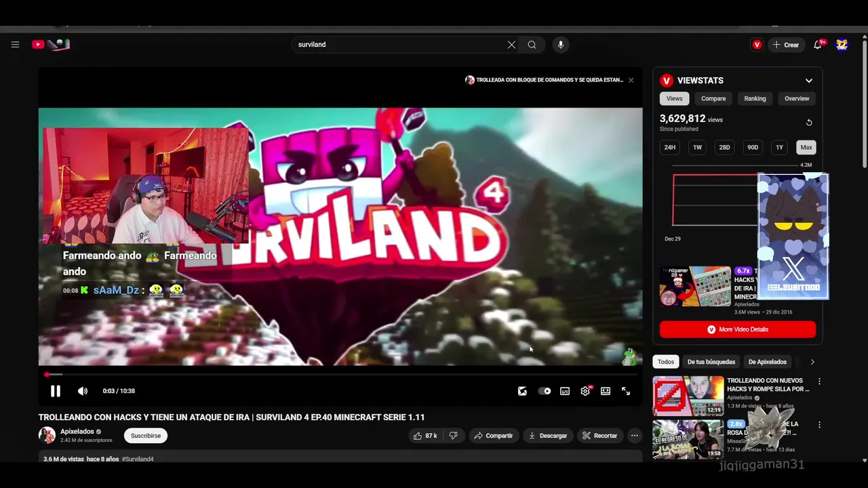Open the account avatar menu

pyautogui.click(x=842, y=45)
